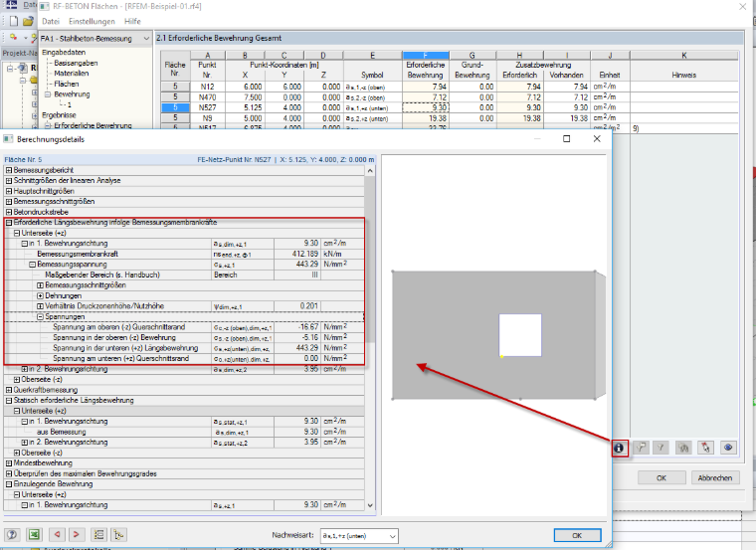Select Maßgebender Bereich (s. Handbuch) row
Image resolution: width=756 pixels, height=550 pixels.
click(x=184, y=275)
